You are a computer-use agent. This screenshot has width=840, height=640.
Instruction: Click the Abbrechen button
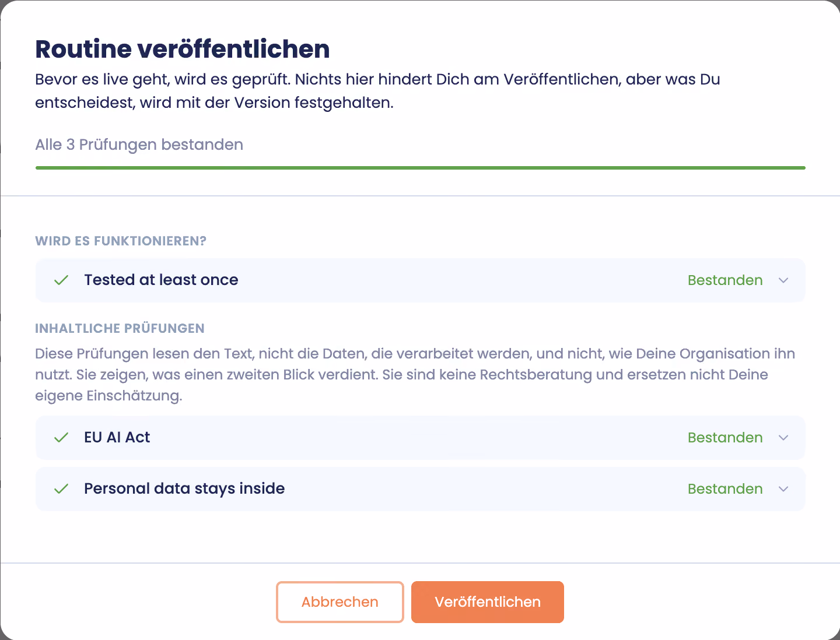[x=340, y=602]
